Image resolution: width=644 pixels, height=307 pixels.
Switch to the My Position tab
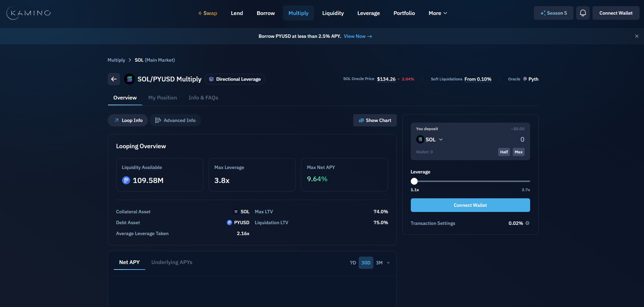pos(163,98)
